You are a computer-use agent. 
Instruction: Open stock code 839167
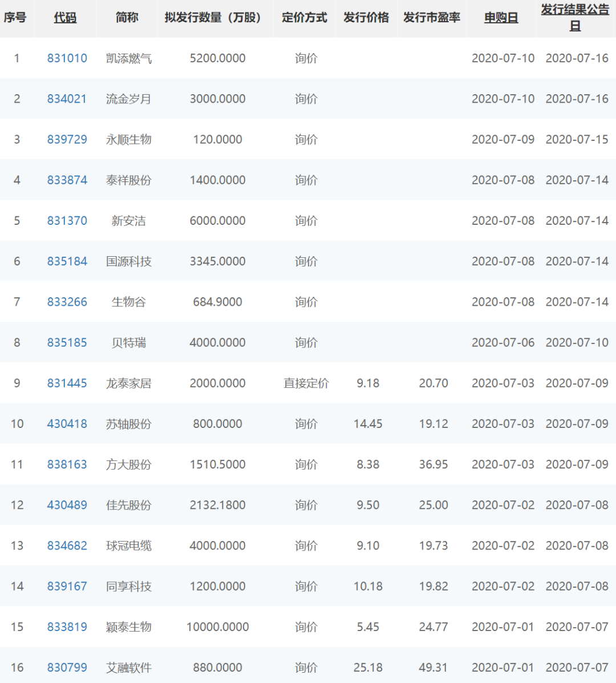pos(67,587)
